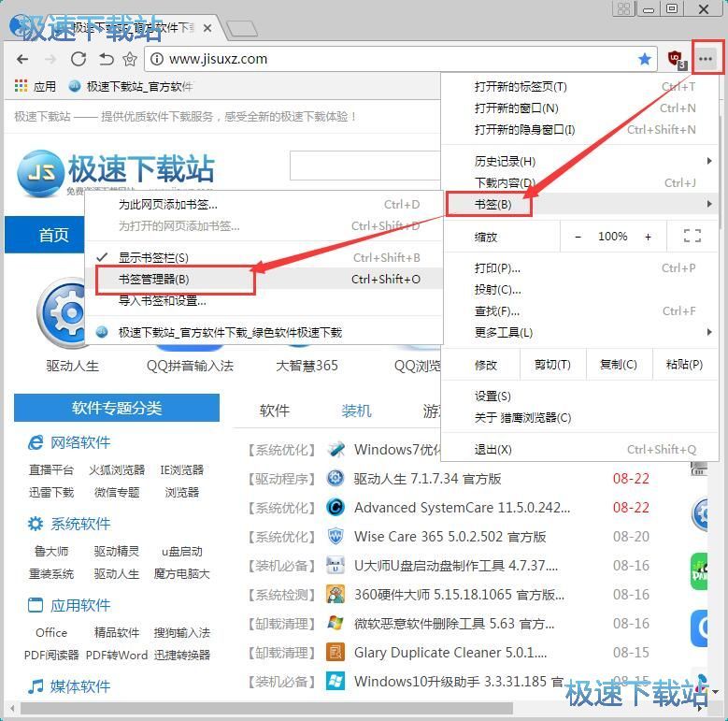This screenshot has height=721, width=728.
Task: Select 查找(F) from the menu
Action: 579,310
